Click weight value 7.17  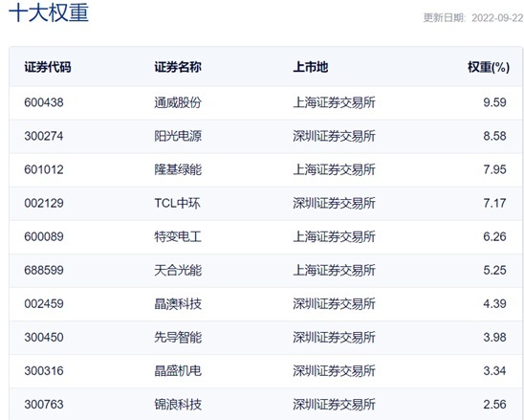494,203
